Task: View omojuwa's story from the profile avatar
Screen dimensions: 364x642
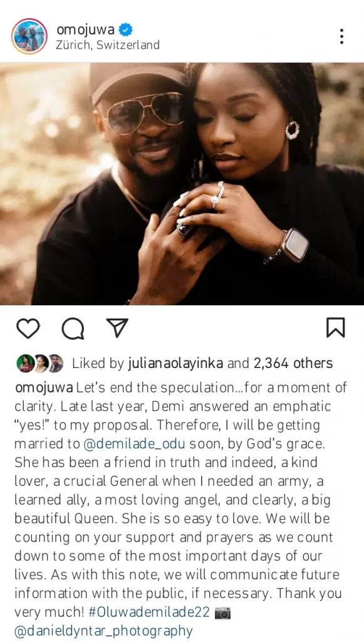Action: 29,36
